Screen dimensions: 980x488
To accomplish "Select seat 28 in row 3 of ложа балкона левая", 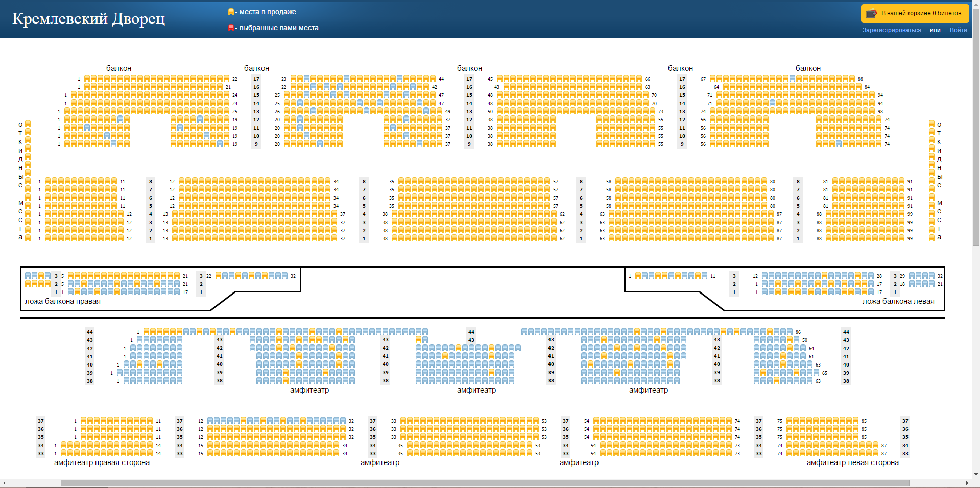I will click(871, 276).
